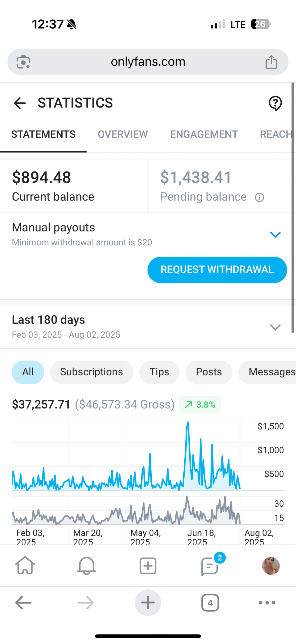Filter earnings by Tips
This screenshot has height=644, width=296.
159,372
